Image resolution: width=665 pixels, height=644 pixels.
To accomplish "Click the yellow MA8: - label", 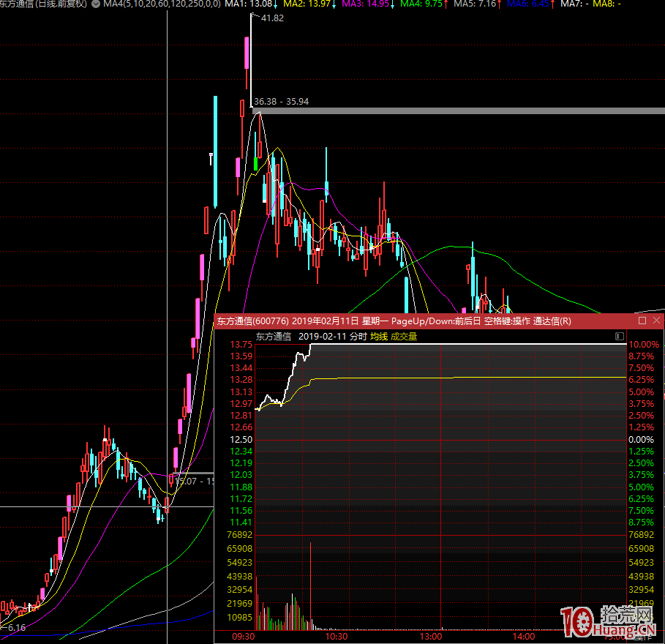I will point(607,4).
